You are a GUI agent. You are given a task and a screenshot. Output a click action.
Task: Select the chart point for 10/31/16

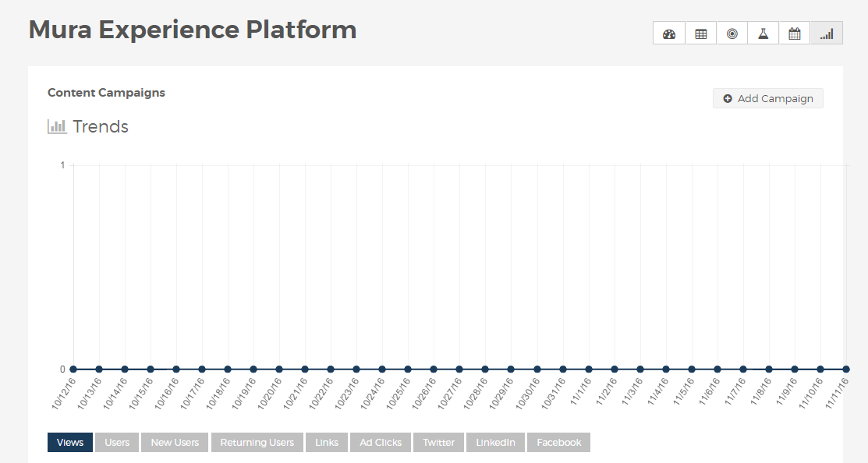point(563,369)
